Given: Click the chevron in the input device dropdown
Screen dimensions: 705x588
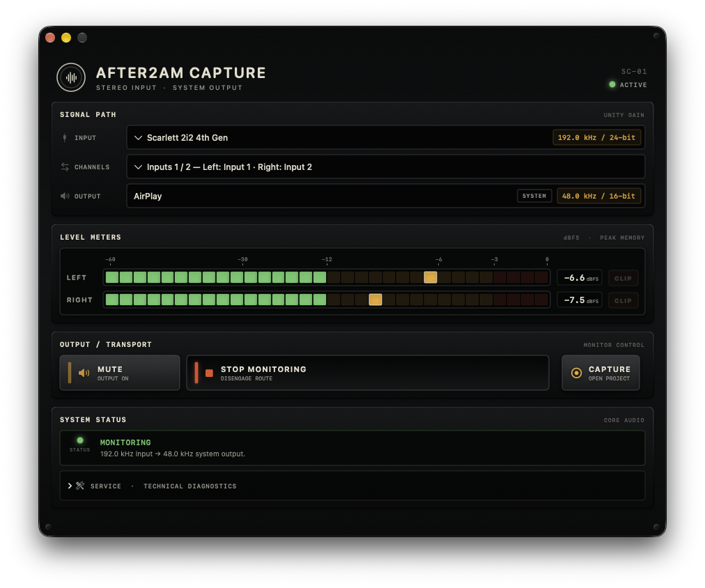Looking at the screenshot, I should click(x=138, y=138).
